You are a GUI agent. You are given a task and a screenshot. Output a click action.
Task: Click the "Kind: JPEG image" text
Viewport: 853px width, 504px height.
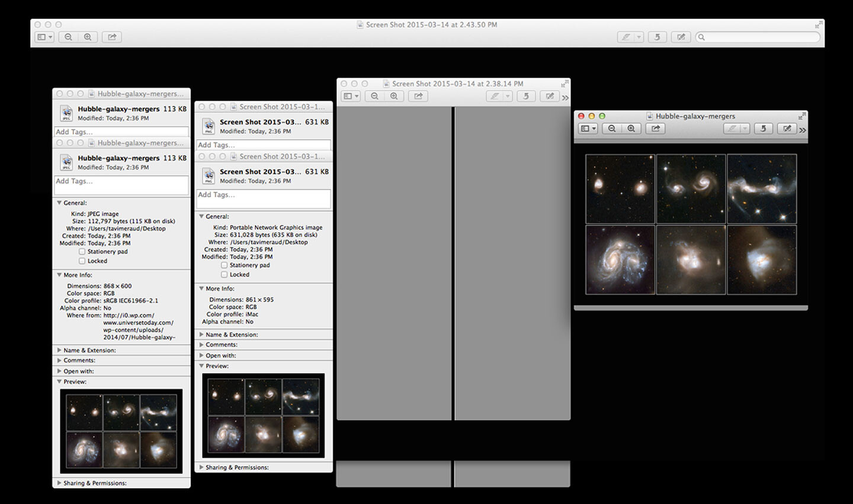point(95,214)
